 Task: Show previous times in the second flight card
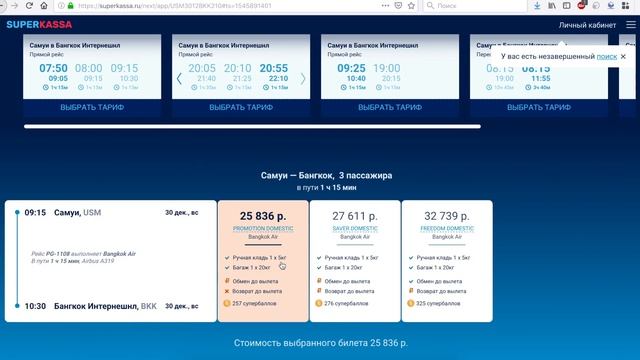[179, 78]
